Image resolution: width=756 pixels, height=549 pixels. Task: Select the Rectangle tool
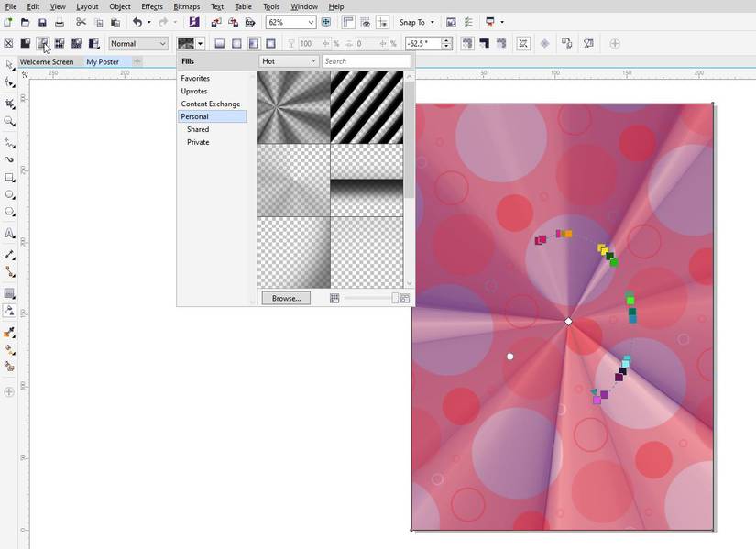point(10,176)
